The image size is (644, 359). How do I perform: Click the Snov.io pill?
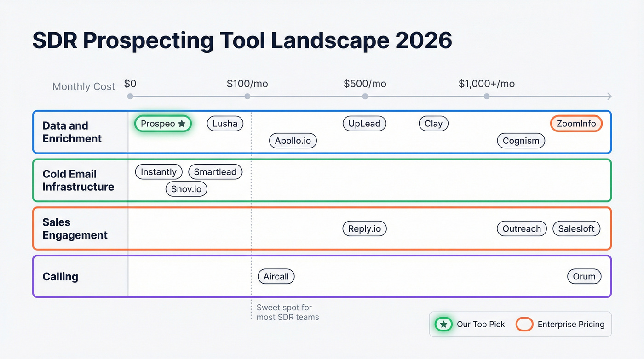tap(186, 189)
